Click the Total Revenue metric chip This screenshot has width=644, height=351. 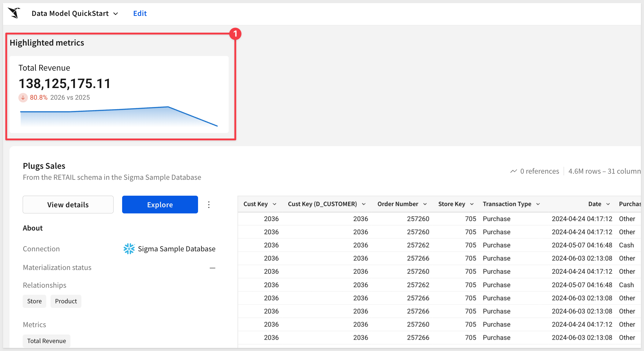pos(47,341)
